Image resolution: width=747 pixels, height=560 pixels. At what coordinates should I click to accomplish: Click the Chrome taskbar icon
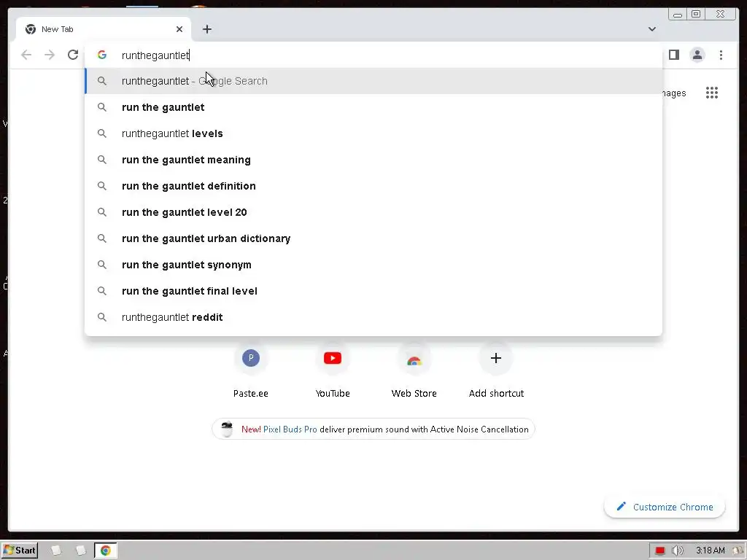(x=105, y=551)
